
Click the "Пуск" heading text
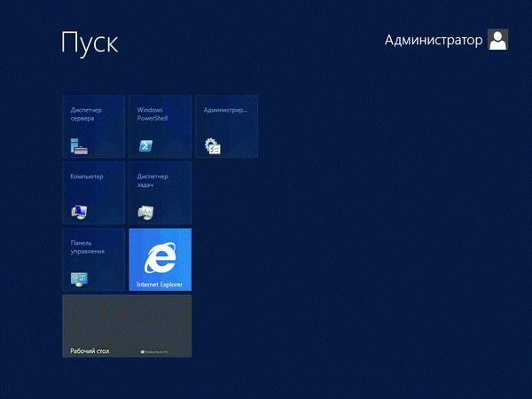pos(90,43)
